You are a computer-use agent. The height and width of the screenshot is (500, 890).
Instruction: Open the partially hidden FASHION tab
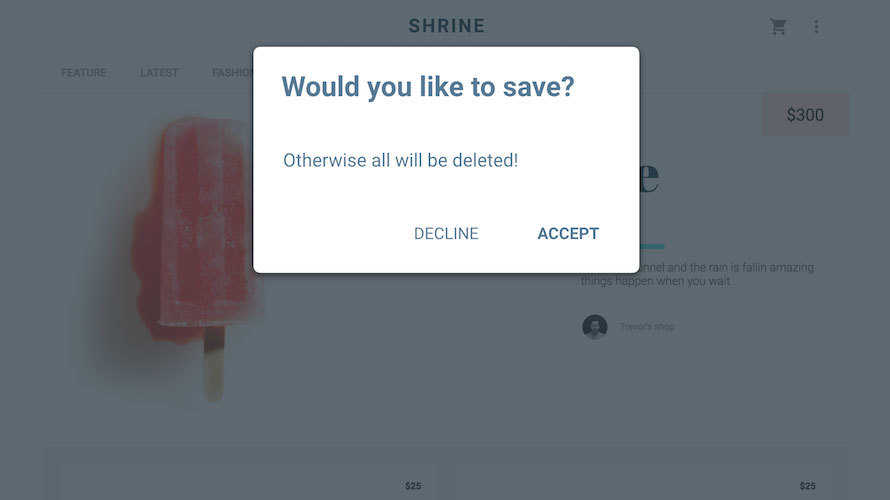[232, 73]
